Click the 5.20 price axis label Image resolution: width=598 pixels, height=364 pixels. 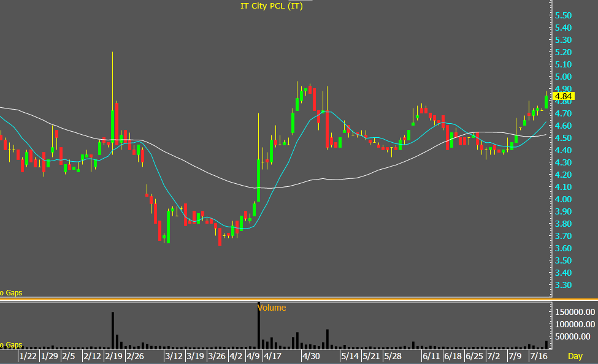[x=563, y=52]
